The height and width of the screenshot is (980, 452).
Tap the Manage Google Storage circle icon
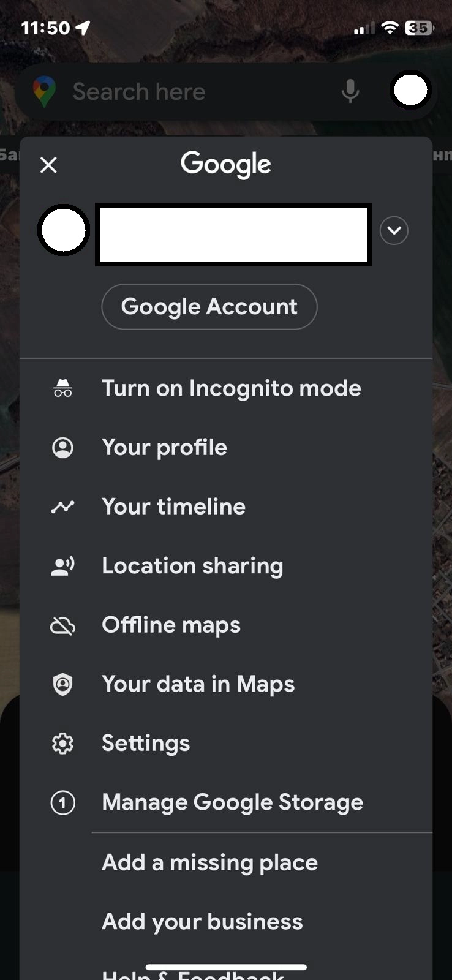tap(62, 802)
